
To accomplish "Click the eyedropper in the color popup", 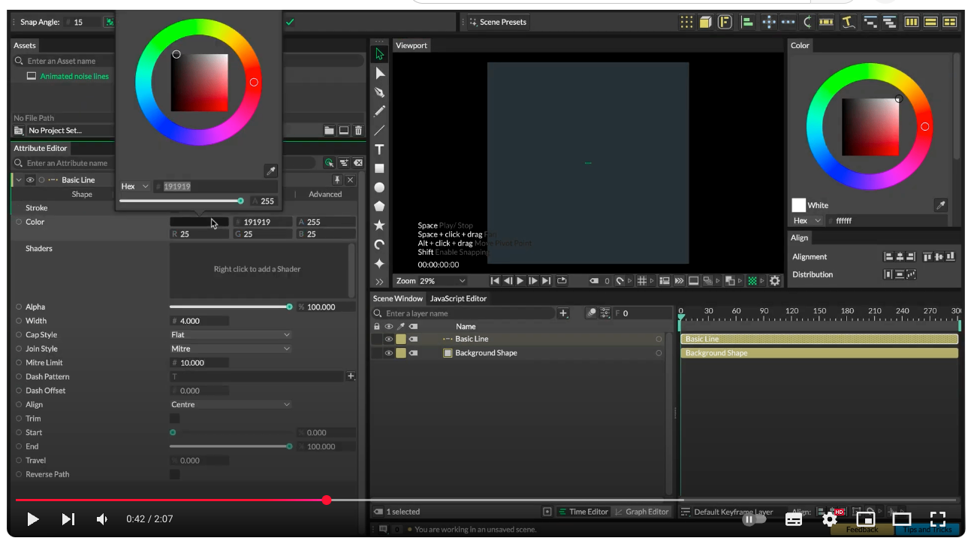I will point(271,171).
